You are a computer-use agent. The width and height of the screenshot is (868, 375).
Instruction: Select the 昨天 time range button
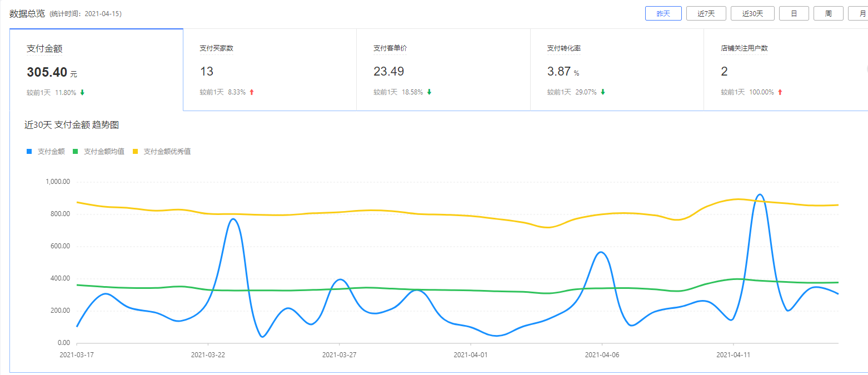(663, 14)
